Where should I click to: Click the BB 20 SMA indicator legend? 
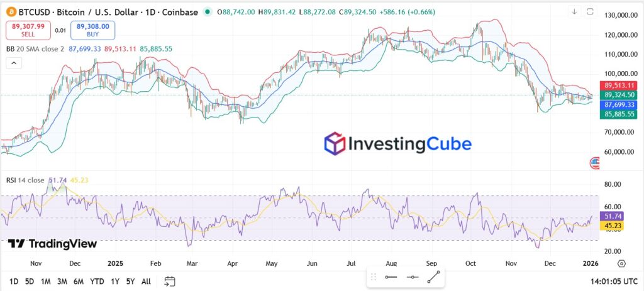[x=35, y=48]
